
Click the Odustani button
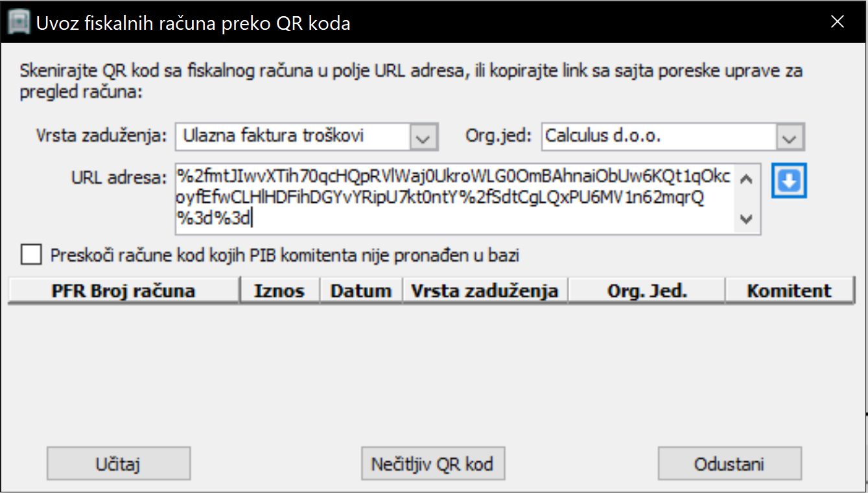tap(730, 464)
